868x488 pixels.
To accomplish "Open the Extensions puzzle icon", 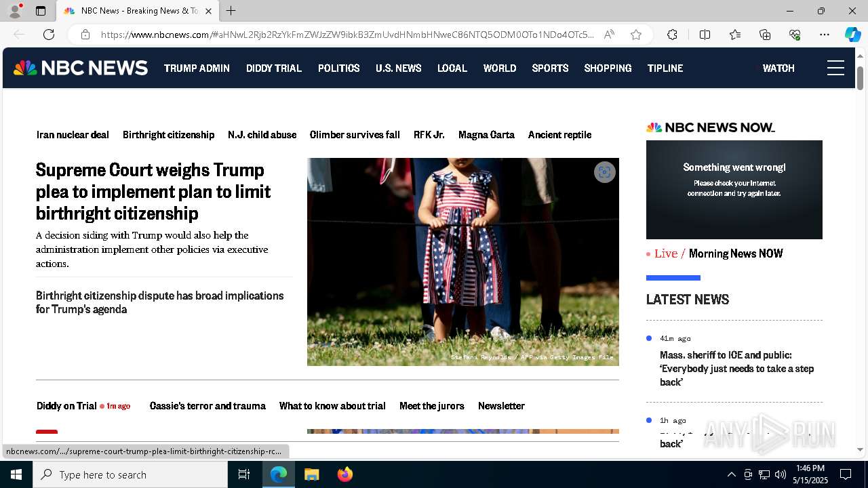I will (672, 35).
